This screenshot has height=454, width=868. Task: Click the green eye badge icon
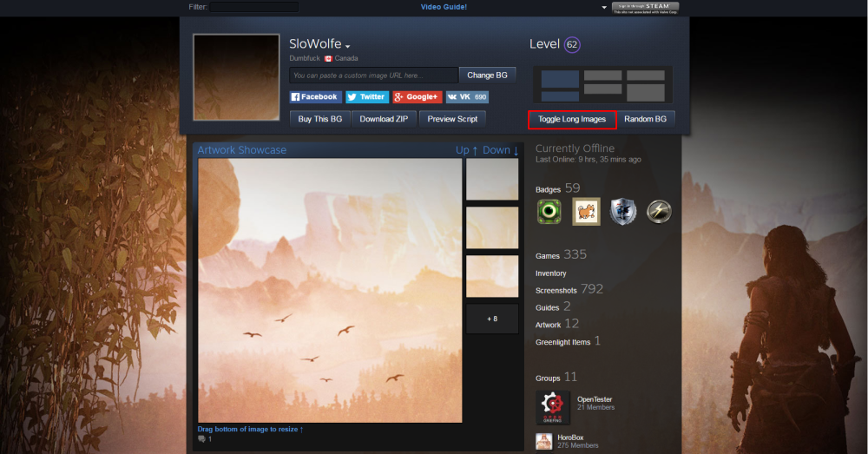(x=549, y=212)
